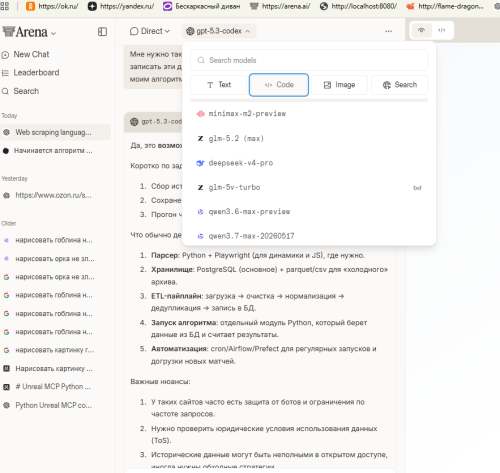Select the Image category tab

point(339,85)
